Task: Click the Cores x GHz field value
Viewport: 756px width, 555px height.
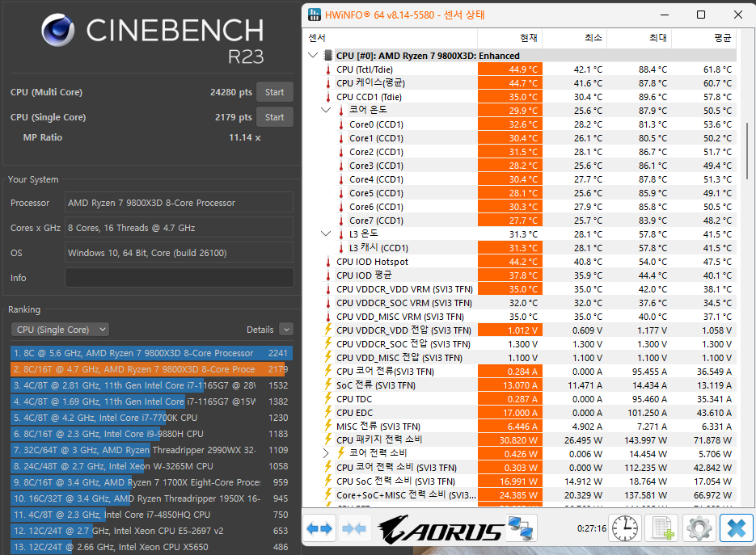Action: (179, 227)
